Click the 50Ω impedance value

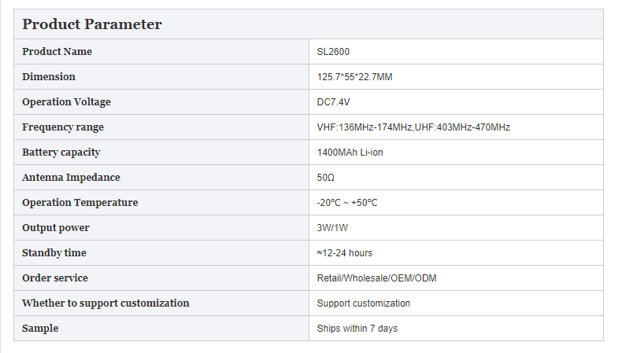point(325,178)
